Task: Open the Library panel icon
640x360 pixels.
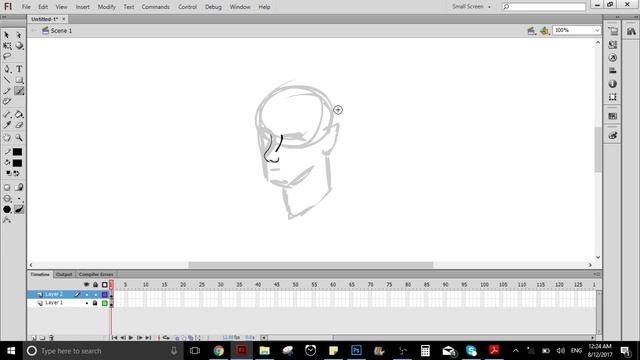Action: (x=631, y=31)
